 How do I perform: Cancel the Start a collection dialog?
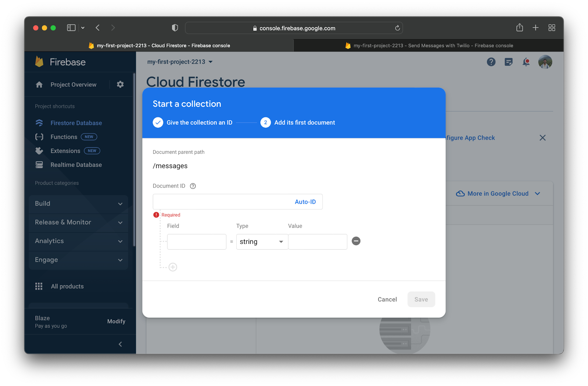(387, 300)
